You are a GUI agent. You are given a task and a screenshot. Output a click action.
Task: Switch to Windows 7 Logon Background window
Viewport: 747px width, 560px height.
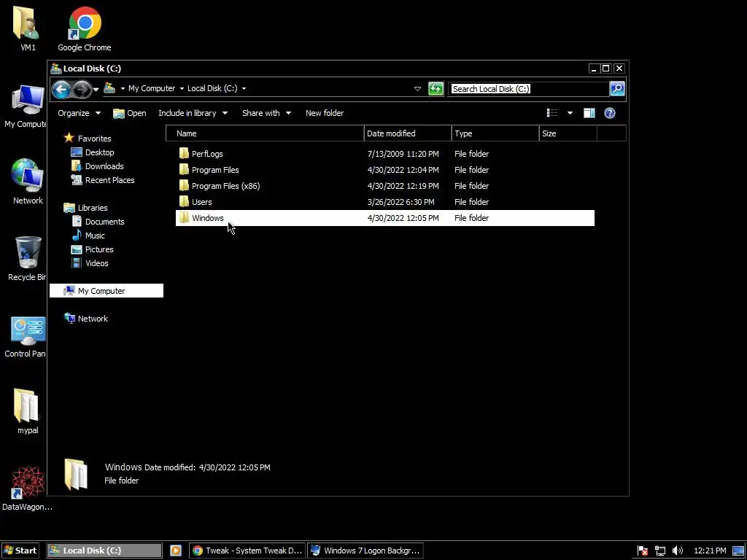(365, 551)
